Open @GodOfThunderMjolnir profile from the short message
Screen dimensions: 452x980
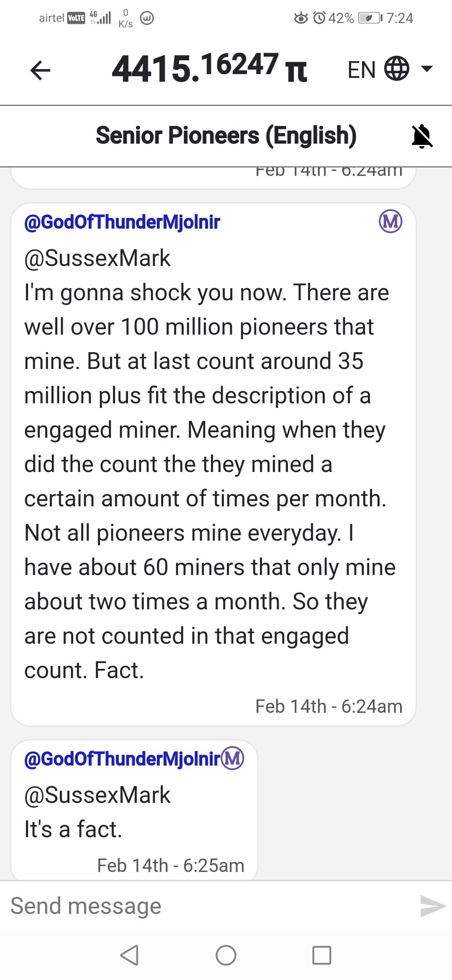122,759
